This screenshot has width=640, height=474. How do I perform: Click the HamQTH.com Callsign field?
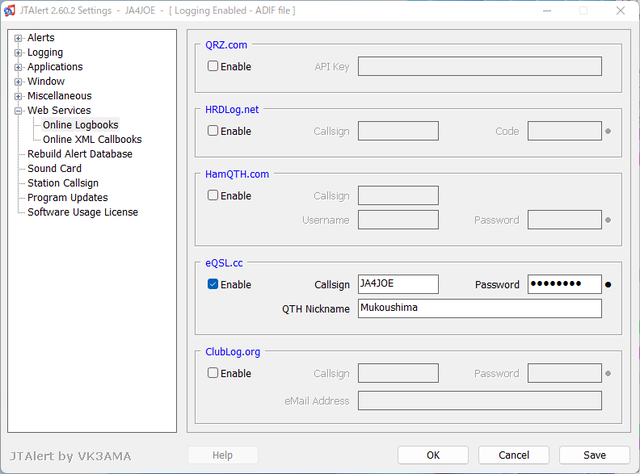click(x=398, y=195)
